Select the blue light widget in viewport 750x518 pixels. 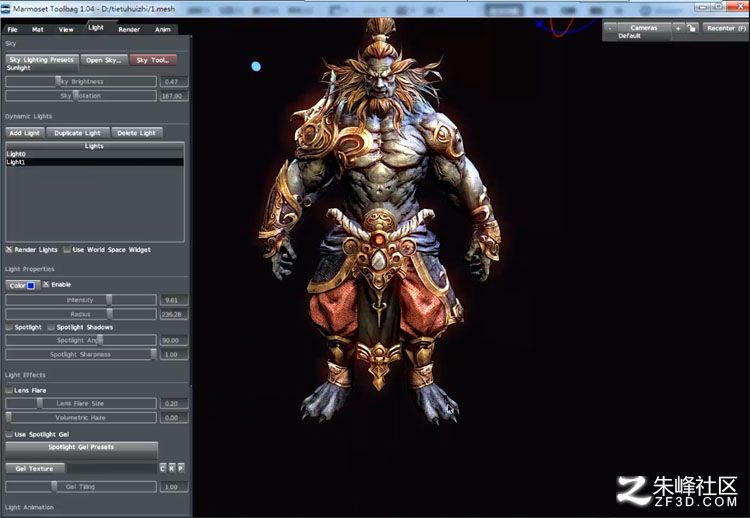256,66
